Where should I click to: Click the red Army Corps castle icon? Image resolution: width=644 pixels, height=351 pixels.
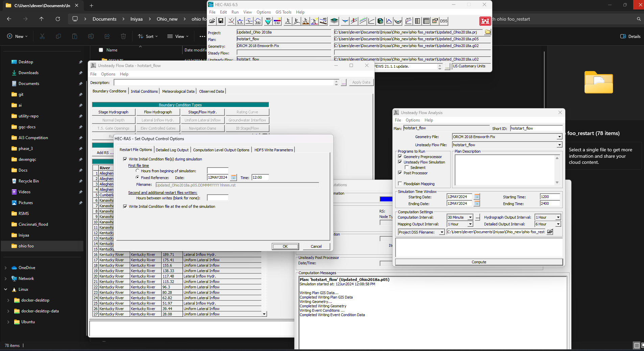[x=485, y=21]
